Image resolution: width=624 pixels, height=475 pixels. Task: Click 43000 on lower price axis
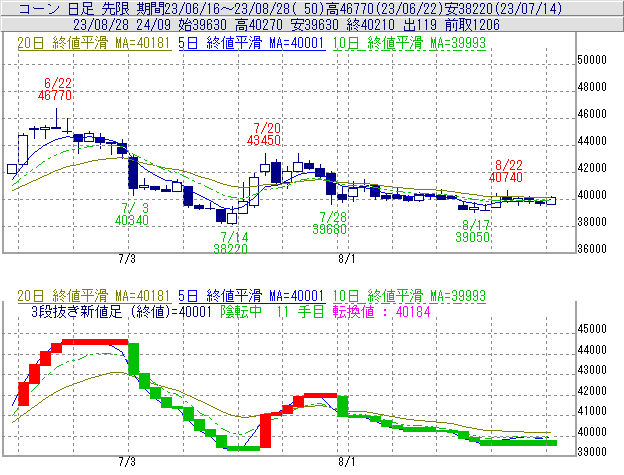pos(592,370)
